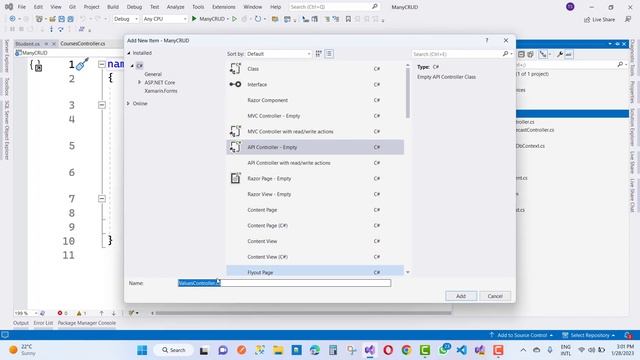Start debugging ManyCRUD with green play

[x=194, y=19]
